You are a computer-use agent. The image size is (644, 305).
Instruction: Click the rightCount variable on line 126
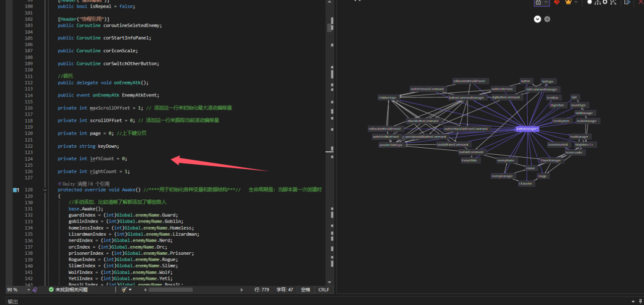(104, 171)
